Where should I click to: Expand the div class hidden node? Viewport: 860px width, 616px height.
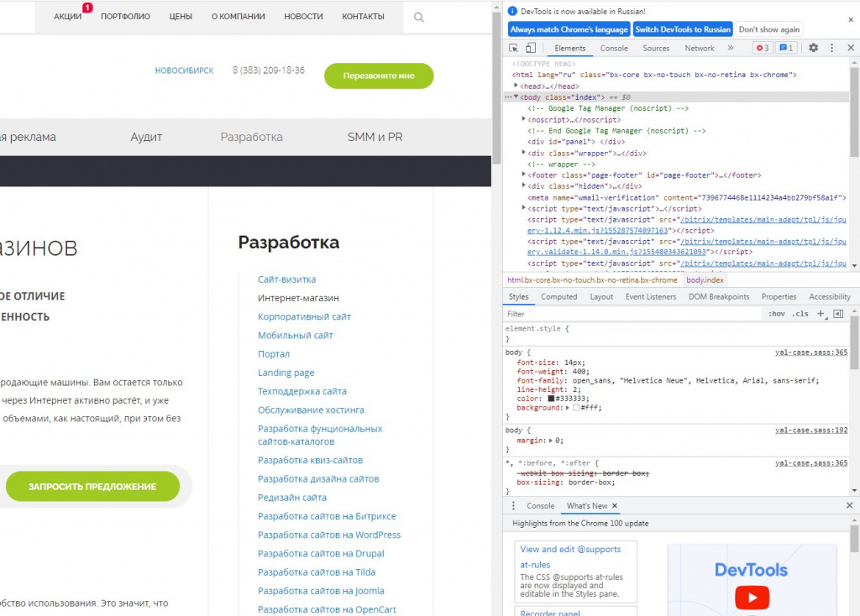524,185
